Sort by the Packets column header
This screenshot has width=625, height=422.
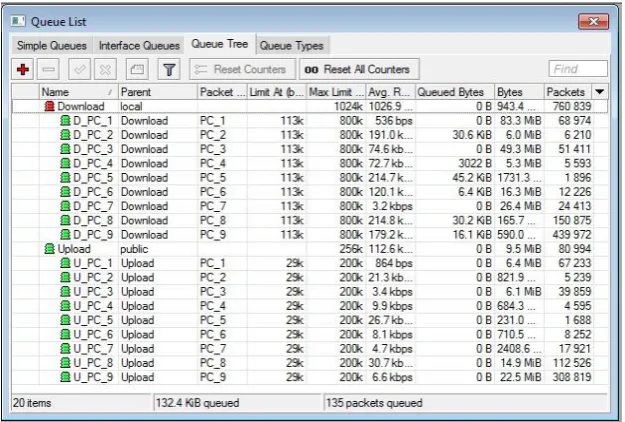[x=569, y=92]
